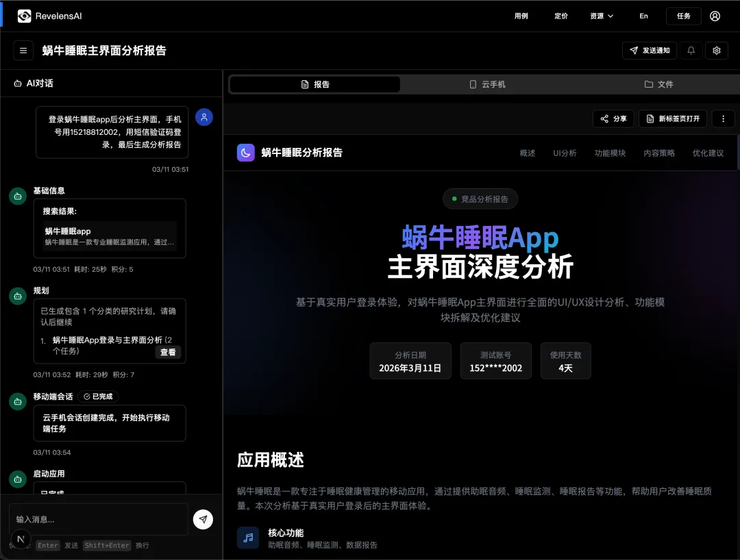Click the report title 蜗牛睡眠主界面分析报告
Viewport: 740px width, 560px height.
[x=104, y=51]
